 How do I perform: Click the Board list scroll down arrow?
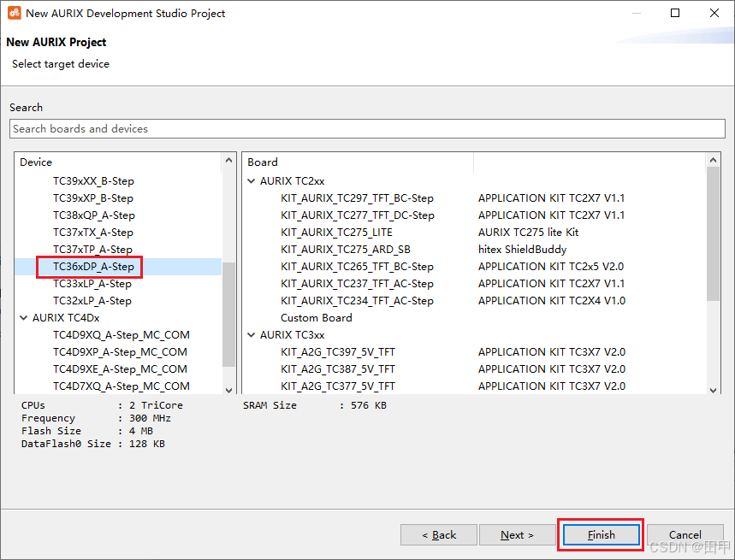(x=713, y=390)
